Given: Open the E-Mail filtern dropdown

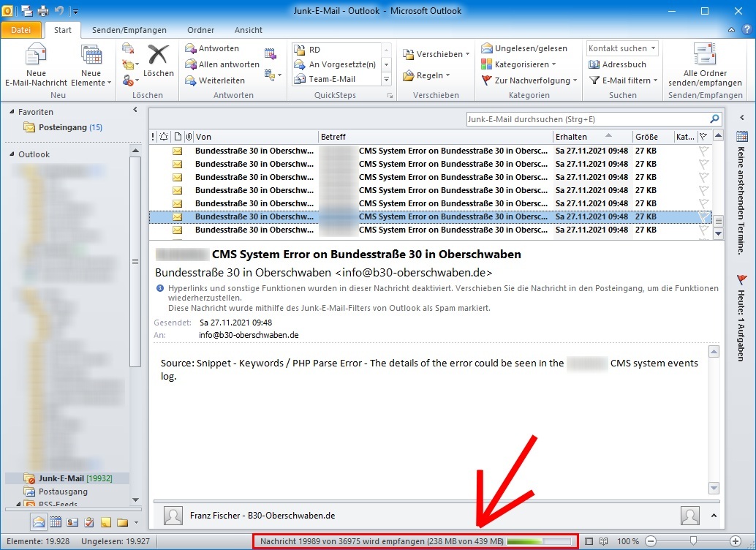Looking at the screenshot, I should click(623, 80).
